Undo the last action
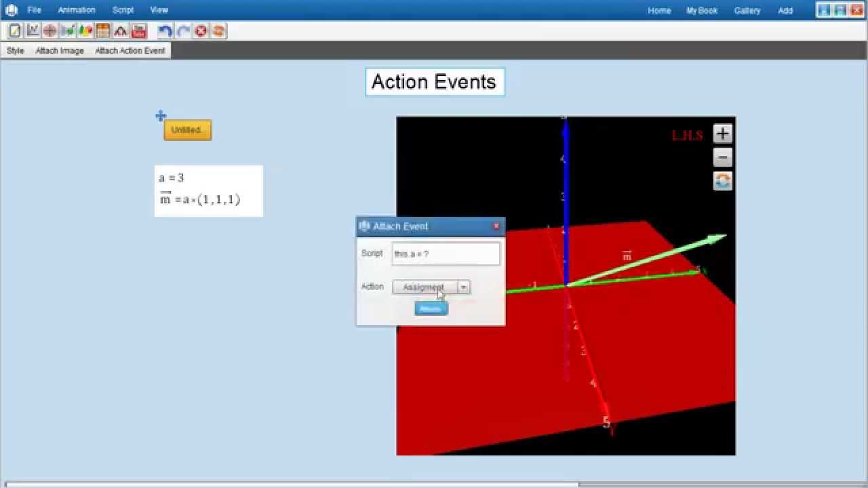868x488 pixels. pyautogui.click(x=165, y=30)
